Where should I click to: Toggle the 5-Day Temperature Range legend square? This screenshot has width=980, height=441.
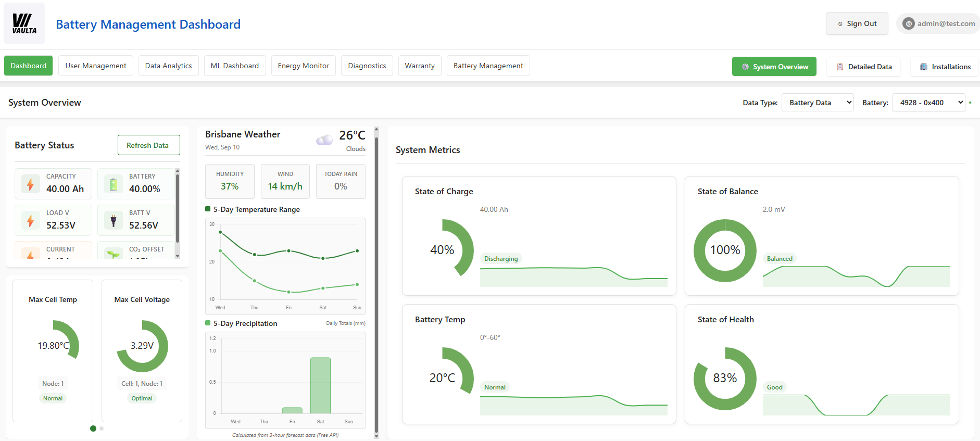click(208, 209)
